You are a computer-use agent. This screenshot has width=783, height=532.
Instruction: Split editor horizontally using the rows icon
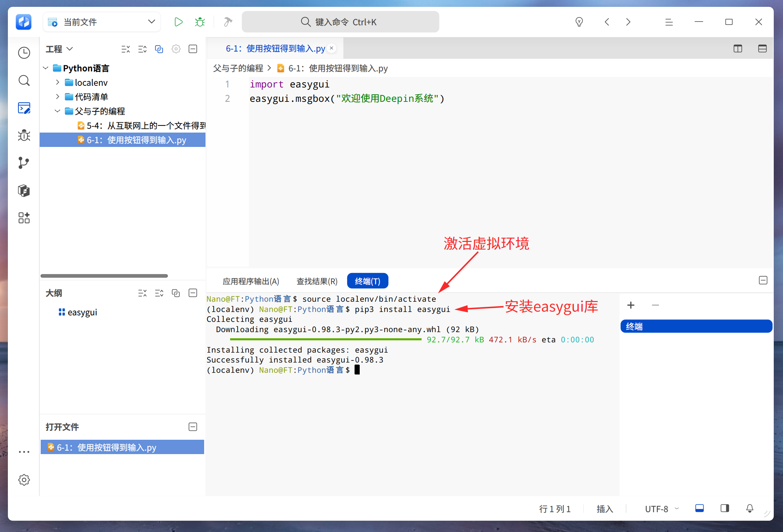coord(762,49)
